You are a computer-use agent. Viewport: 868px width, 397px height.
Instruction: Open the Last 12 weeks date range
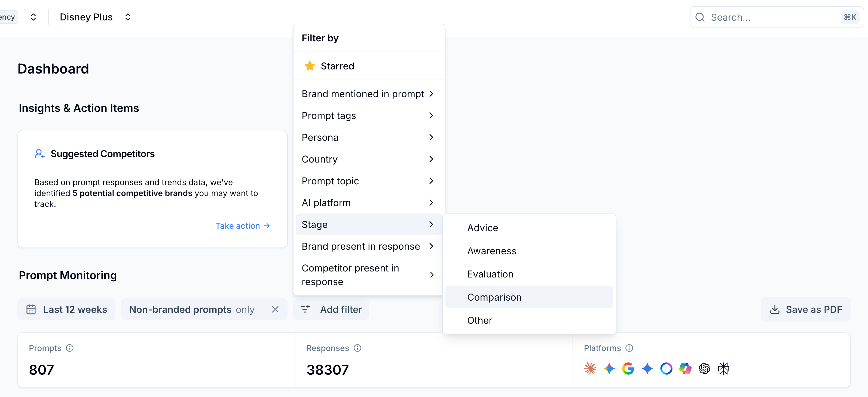tap(67, 309)
